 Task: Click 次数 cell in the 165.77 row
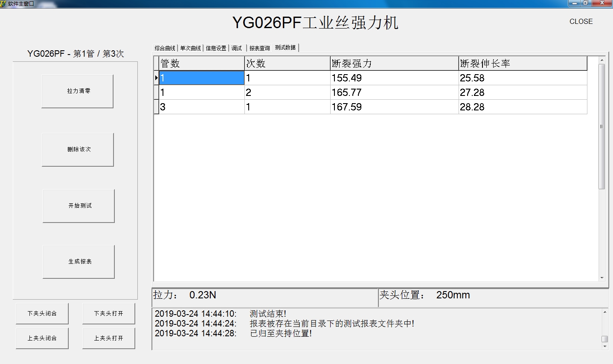(x=288, y=92)
